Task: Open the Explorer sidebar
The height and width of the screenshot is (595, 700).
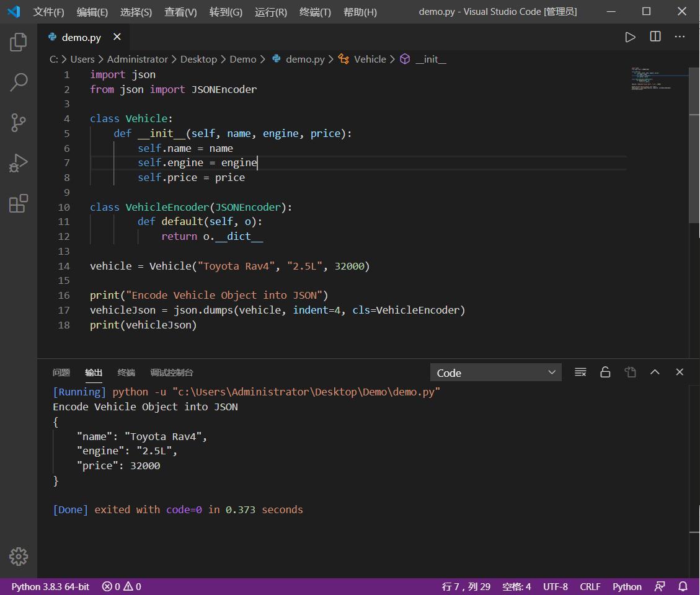Action: tap(18, 41)
